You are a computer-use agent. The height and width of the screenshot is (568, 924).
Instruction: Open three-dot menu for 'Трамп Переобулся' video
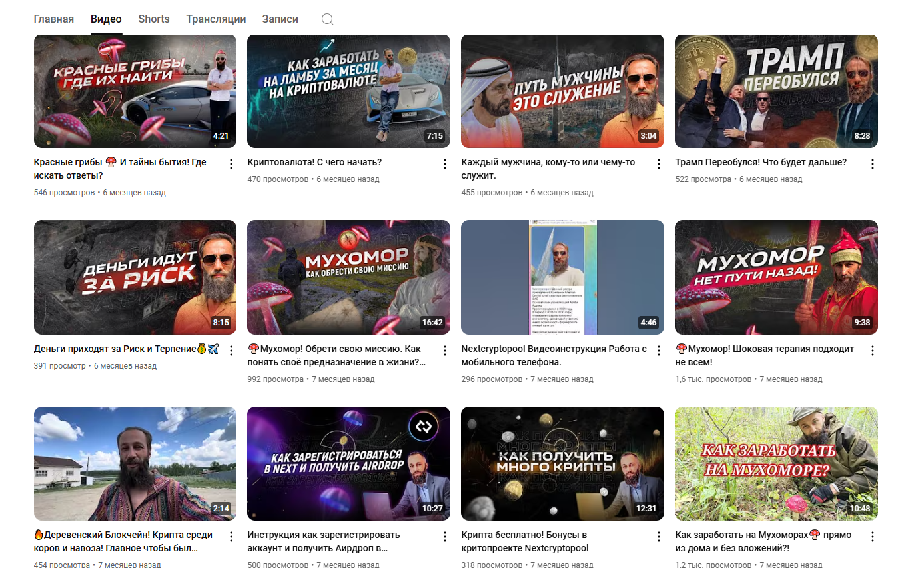873,164
